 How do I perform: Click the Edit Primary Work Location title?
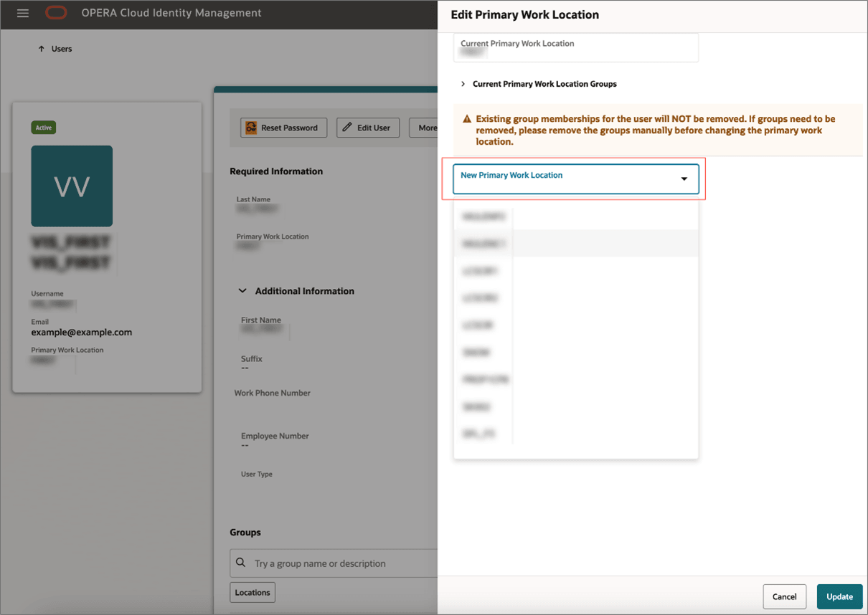[525, 14]
